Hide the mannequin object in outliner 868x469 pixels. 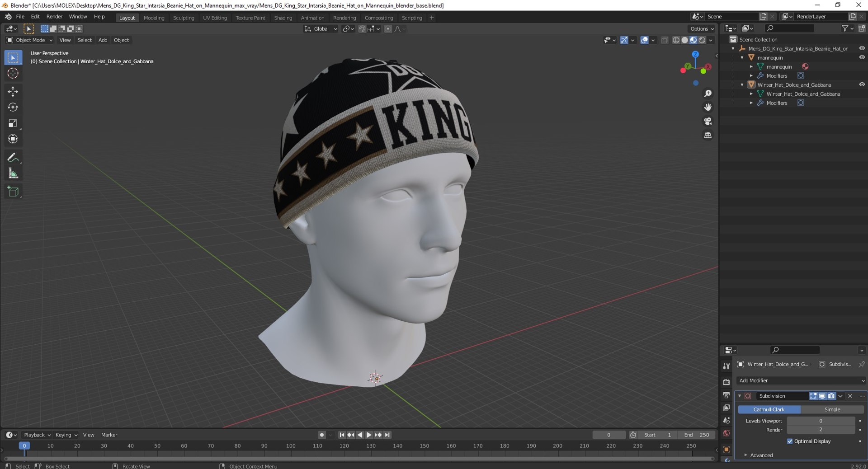click(862, 57)
